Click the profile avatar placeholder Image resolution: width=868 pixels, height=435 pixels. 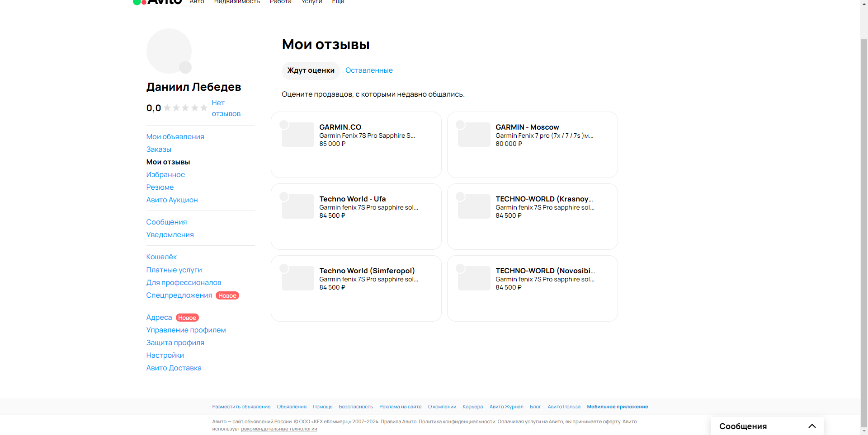(x=169, y=51)
